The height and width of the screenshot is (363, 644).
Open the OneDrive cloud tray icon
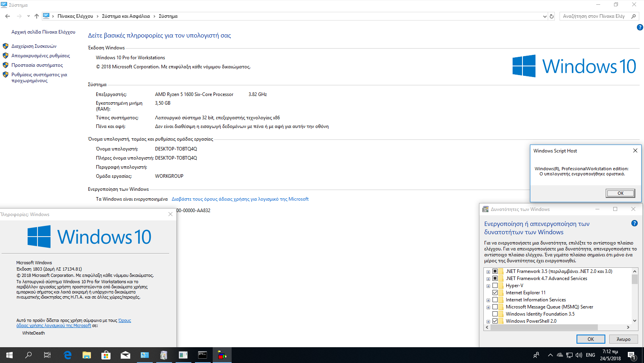point(560,355)
